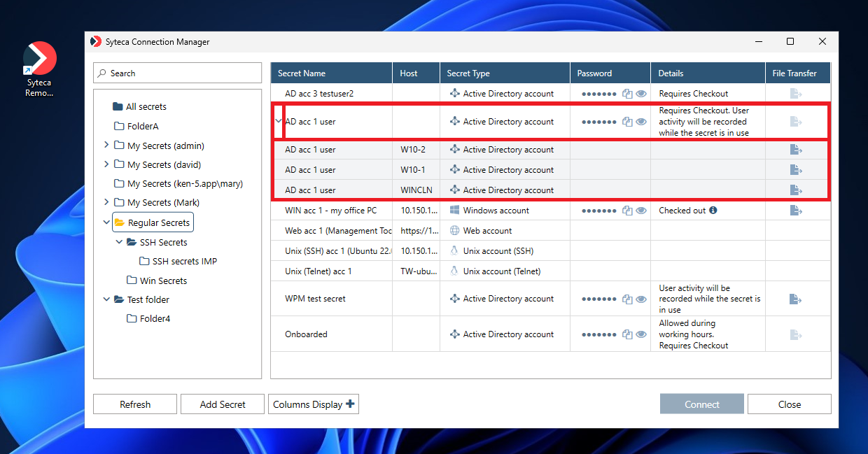Copy password for WPM test secret
The image size is (868, 454).
628,299
